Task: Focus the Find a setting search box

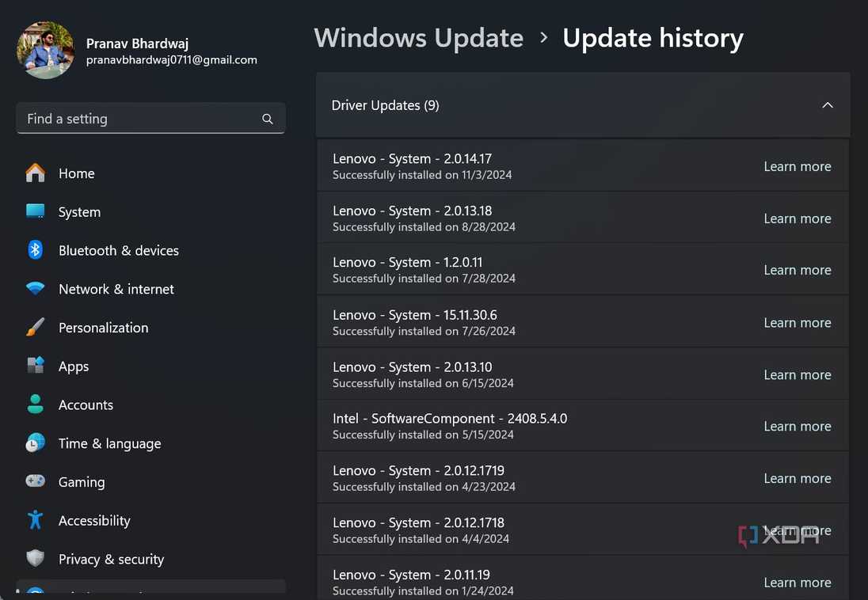Action: click(x=150, y=119)
